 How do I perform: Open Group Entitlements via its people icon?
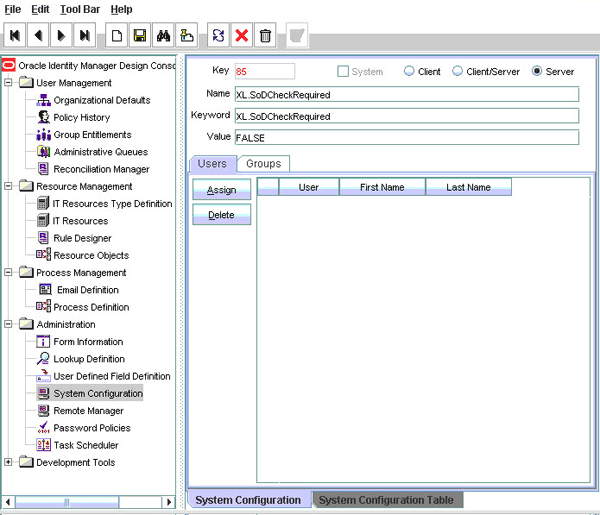click(x=44, y=135)
